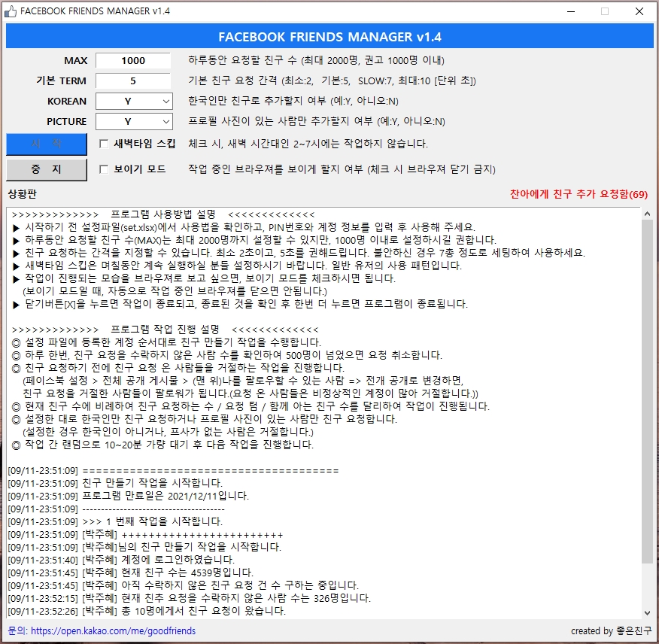Click the MAX label

[x=76, y=60]
